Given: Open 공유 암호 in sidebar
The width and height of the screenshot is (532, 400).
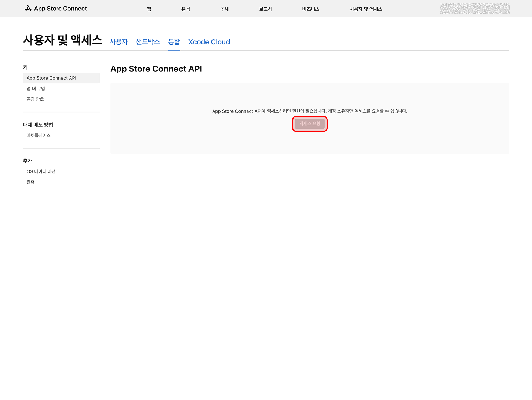Looking at the screenshot, I should [x=35, y=99].
